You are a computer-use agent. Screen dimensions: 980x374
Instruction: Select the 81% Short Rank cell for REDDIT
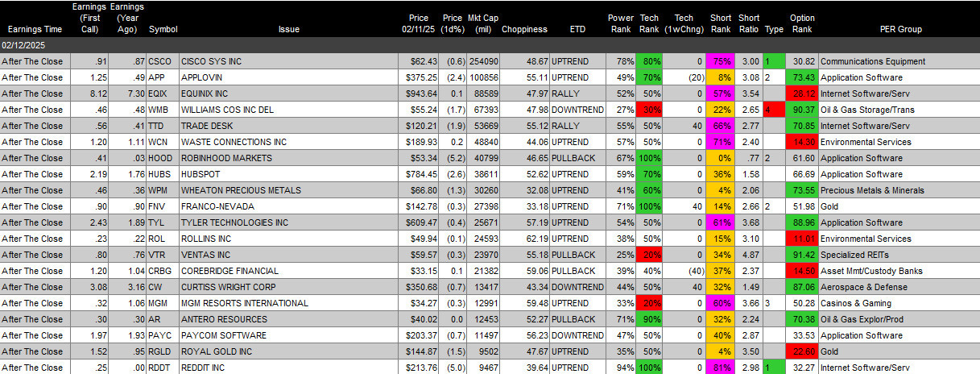(x=720, y=368)
